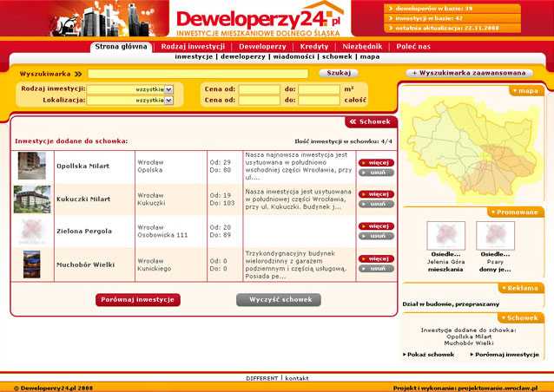Click więcej for Opollska Milart
This screenshot has width=554, height=392.
376,163
